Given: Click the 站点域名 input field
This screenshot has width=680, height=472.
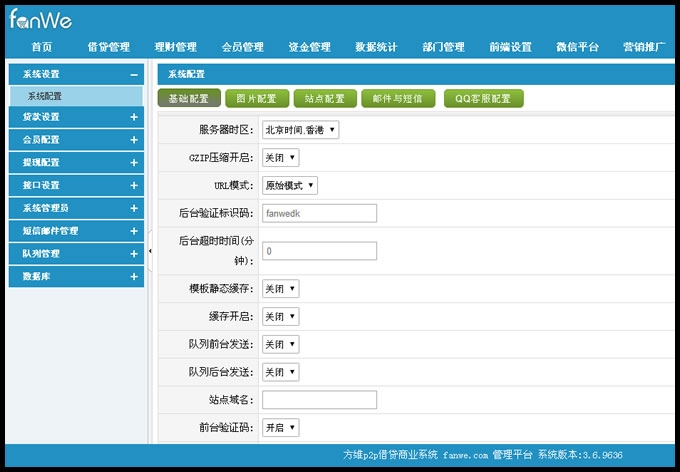Looking at the screenshot, I should click(320, 400).
